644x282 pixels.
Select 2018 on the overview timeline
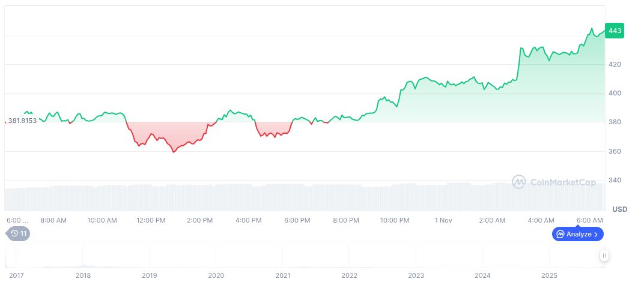click(83, 275)
